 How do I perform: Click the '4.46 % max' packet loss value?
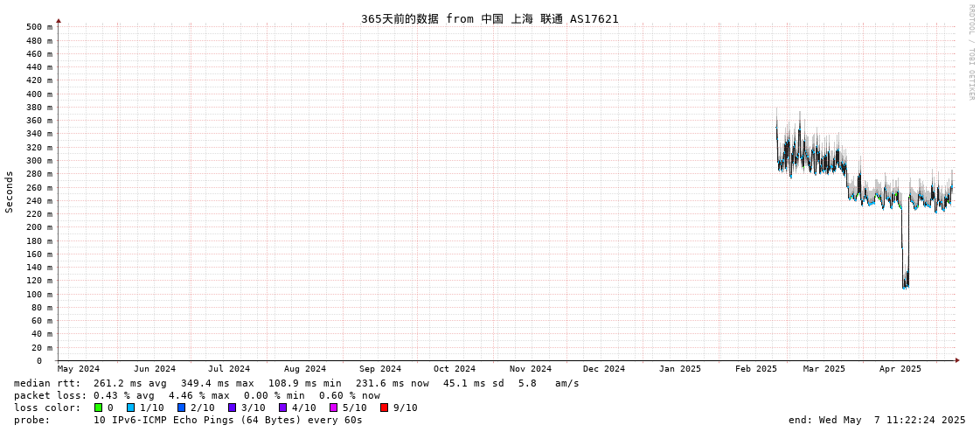tap(198, 395)
